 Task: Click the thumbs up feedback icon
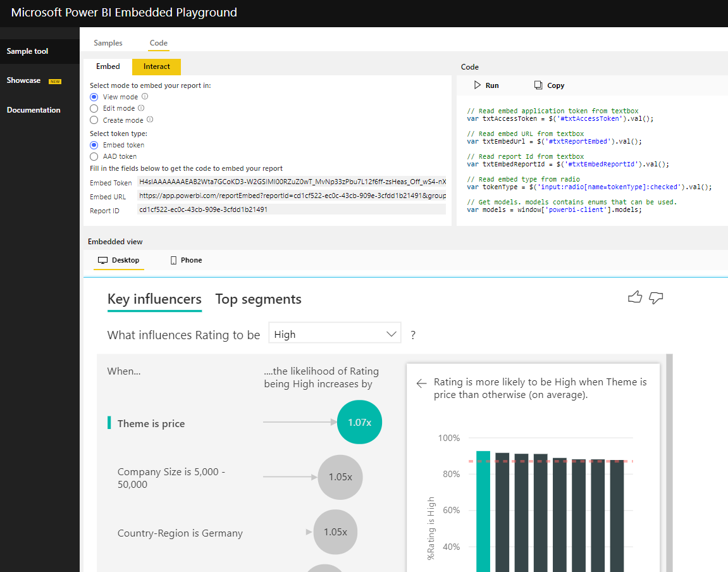click(x=634, y=297)
